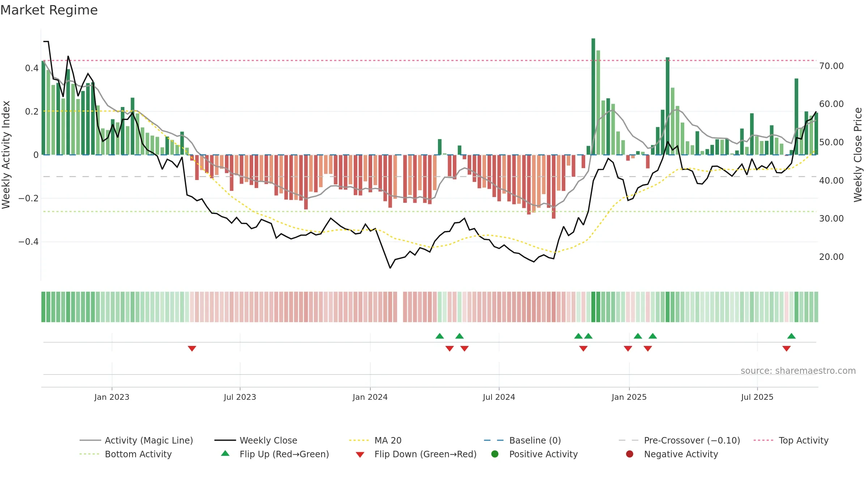
Task: Click the Jan 2025 x-axis label
Action: pos(629,397)
